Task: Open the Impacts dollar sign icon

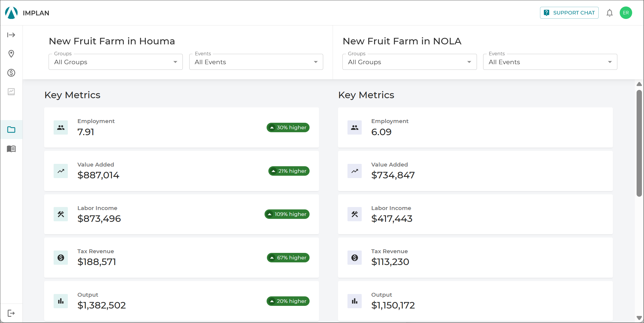Action: click(x=11, y=73)
